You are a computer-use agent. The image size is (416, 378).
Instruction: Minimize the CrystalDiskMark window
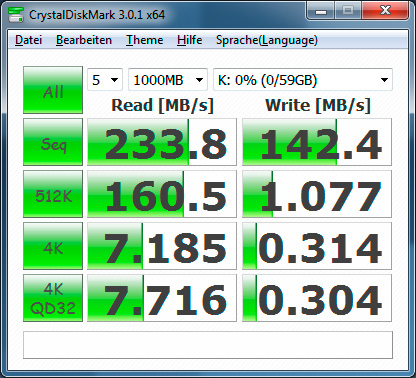[x=321, y=12]
